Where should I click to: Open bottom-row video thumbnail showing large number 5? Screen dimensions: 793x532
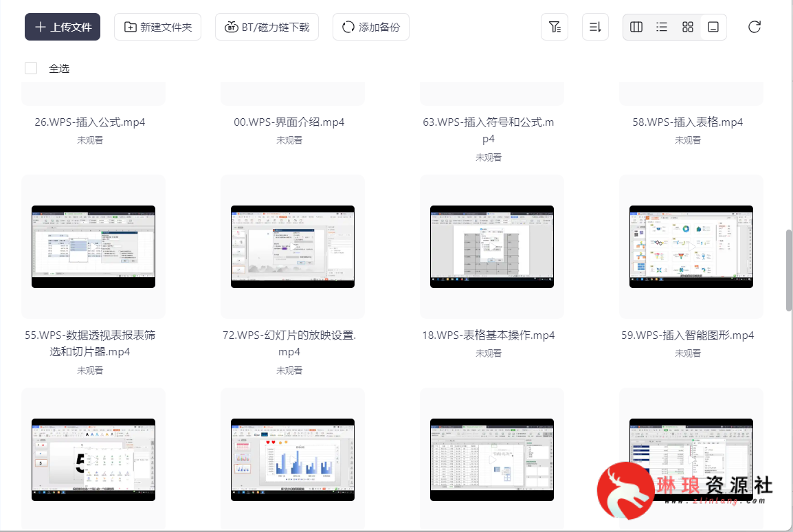[93, 460]
